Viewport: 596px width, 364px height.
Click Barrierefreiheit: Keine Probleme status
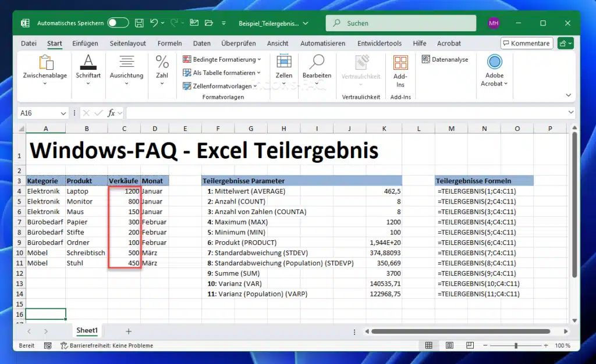[x=107, y=345]
